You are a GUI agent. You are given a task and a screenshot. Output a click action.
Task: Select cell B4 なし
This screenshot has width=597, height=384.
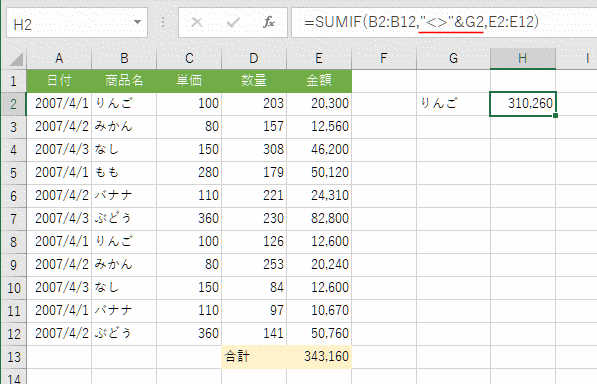point(124,150)
